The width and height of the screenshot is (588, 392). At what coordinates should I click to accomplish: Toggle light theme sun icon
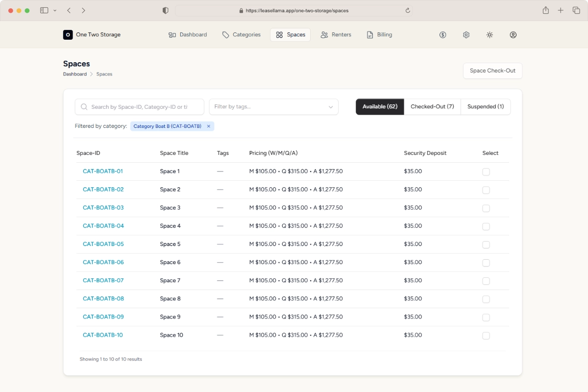pyautogui.click(x=490, y=35)
